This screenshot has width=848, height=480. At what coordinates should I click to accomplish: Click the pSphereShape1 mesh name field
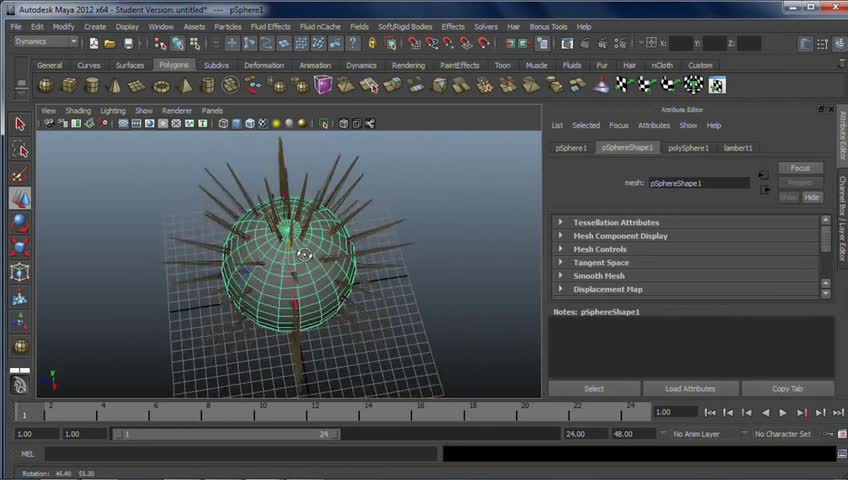click(699, 183)
